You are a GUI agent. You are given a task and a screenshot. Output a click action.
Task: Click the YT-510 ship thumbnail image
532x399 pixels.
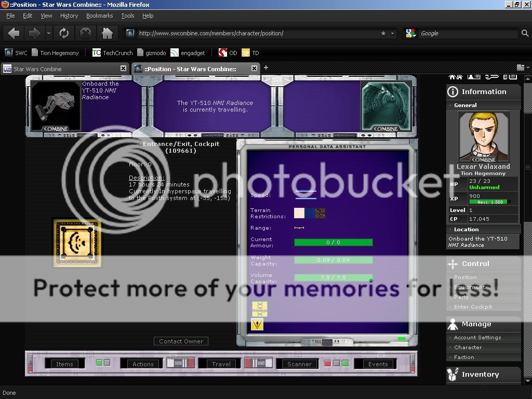pos(56,106)
